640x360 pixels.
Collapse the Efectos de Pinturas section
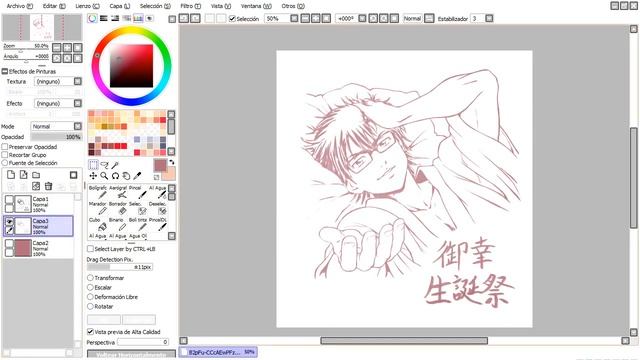point(5,71)
